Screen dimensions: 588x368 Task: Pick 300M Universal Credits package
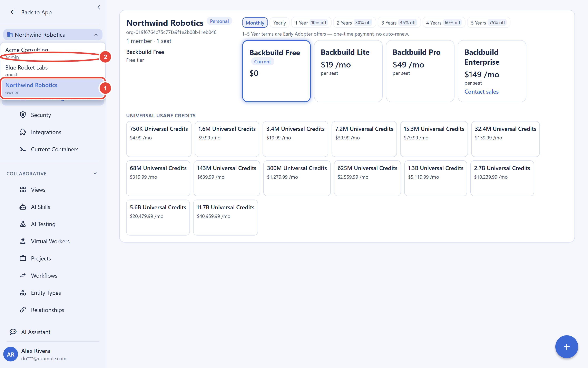pos(297,178)
